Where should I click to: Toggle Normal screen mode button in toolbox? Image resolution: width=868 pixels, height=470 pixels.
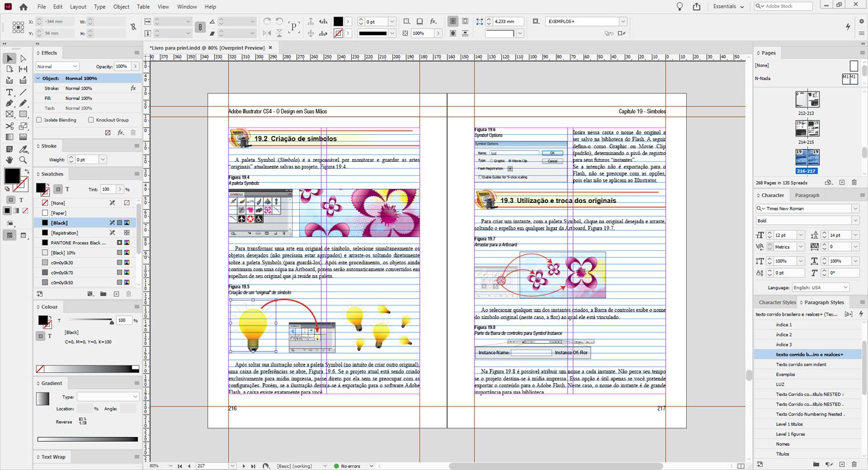(x=9, y=235)
